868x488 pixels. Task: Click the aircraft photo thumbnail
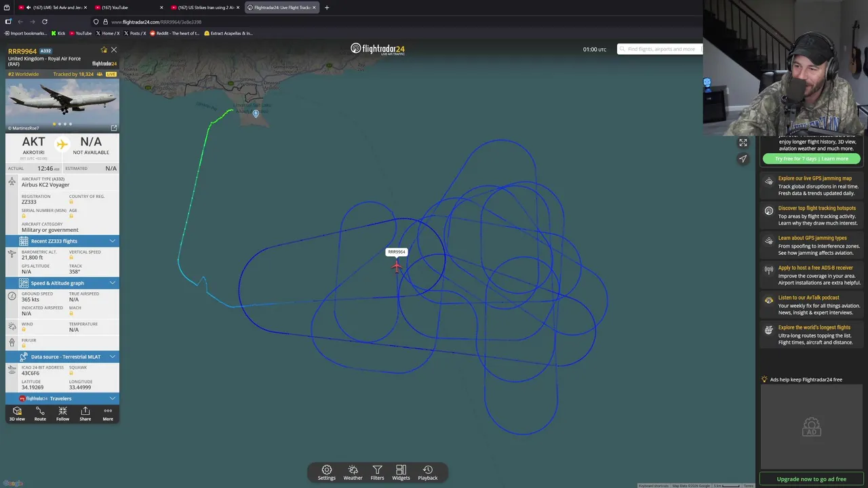(x=62, y=105)
